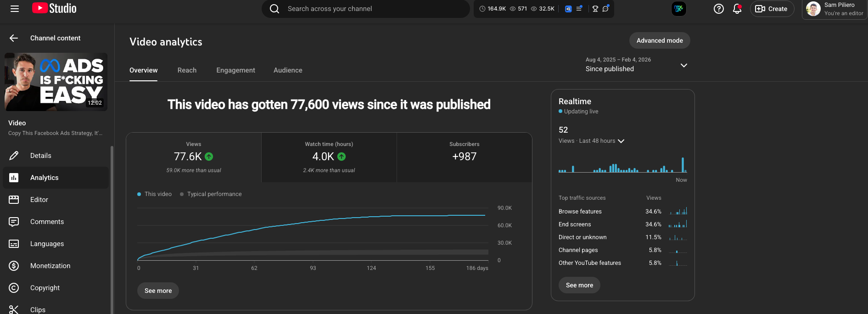Click See more in Realtime panel

coord(579,285)
